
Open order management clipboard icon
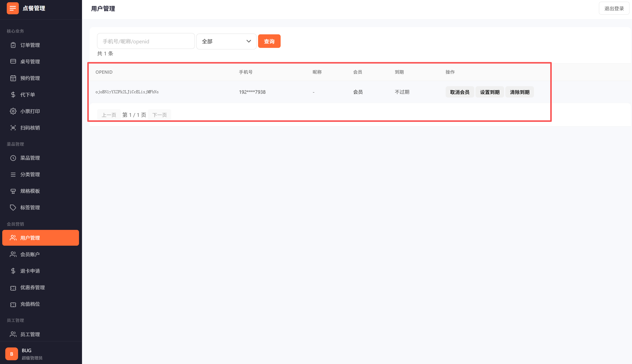(x=13, y=45)
